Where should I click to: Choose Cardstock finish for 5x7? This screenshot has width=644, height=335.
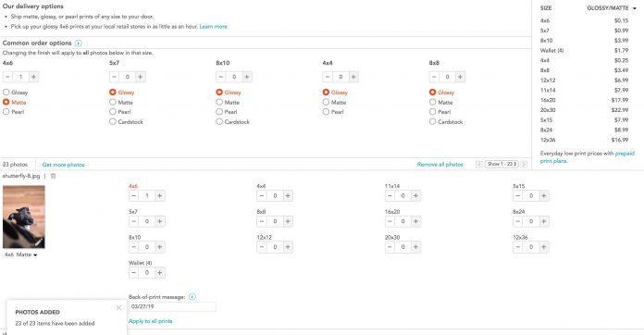coord(113,121)
